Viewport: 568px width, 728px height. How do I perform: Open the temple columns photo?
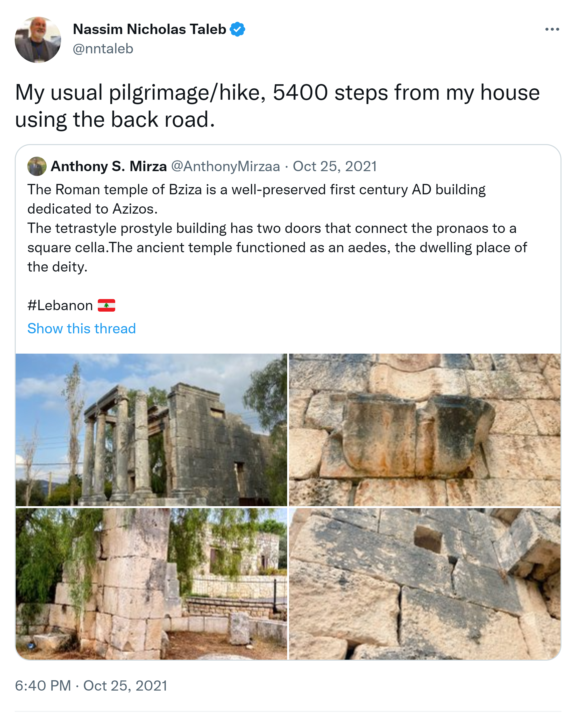(151, 430)
